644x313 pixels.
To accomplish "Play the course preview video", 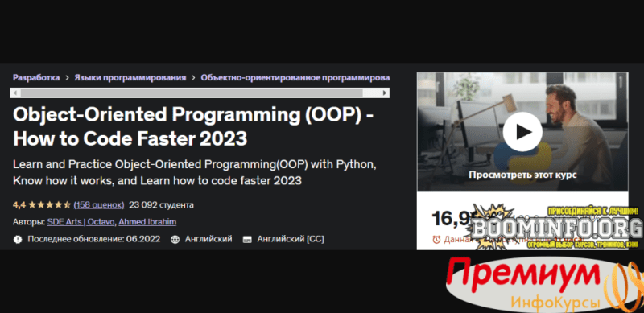I will (x=522, y=132).
